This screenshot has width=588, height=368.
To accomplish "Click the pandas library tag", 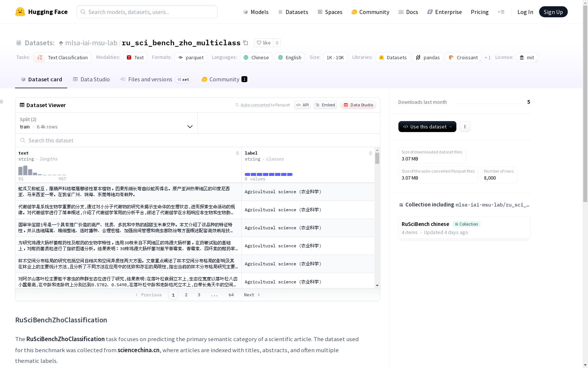I will [428, 57].
